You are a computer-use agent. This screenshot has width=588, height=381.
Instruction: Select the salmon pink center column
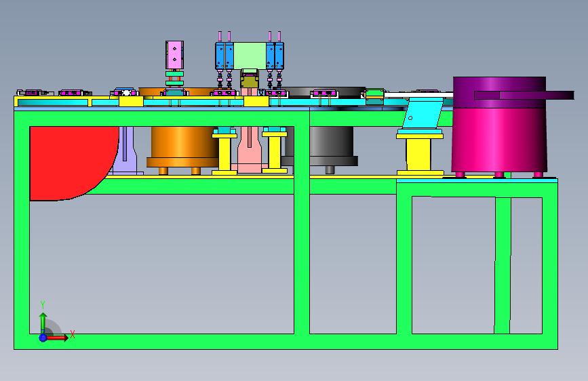pos(250,150)
